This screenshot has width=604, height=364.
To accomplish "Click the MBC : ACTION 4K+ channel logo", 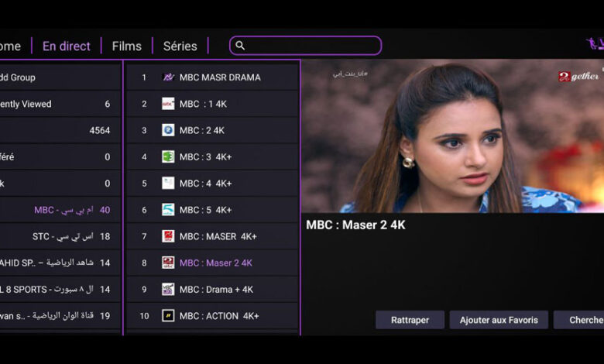I will point(168,316).
